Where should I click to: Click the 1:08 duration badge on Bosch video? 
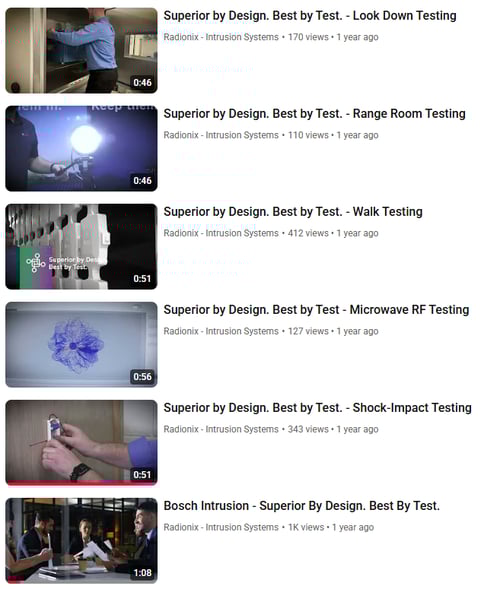tap(142, 573)
